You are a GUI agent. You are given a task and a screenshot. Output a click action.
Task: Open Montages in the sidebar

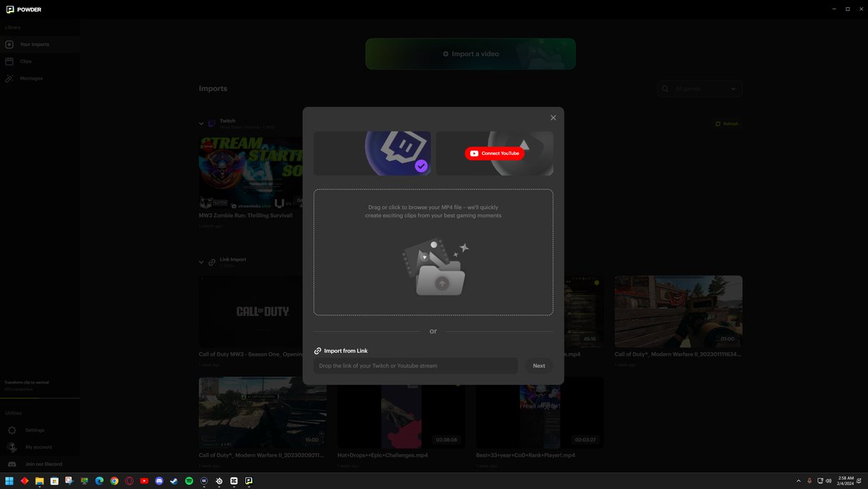(40, 78)
